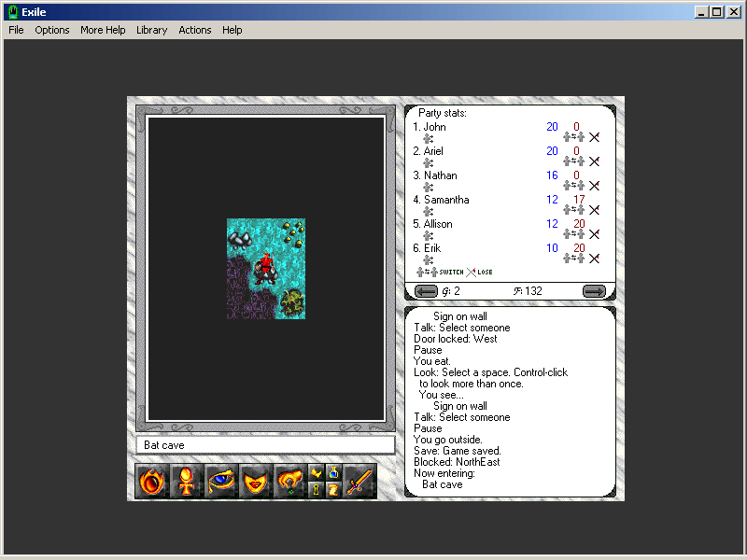Click the golden ankh priest spell icon
Viewport: 747px width, 560px height.
click(x=186, y=481)
